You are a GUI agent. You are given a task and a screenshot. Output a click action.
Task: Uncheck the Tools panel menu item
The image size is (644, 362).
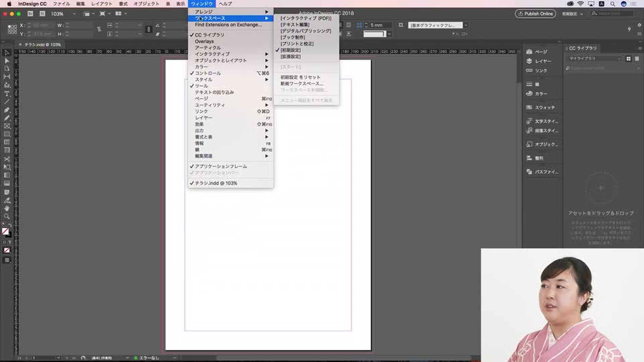pyautogui.click(x=201, y=86)
